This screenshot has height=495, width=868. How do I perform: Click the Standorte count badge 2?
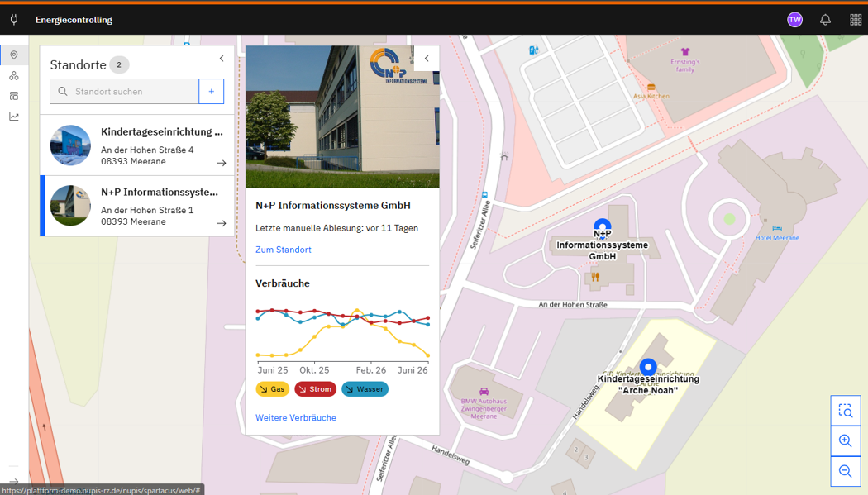point(119,64)
